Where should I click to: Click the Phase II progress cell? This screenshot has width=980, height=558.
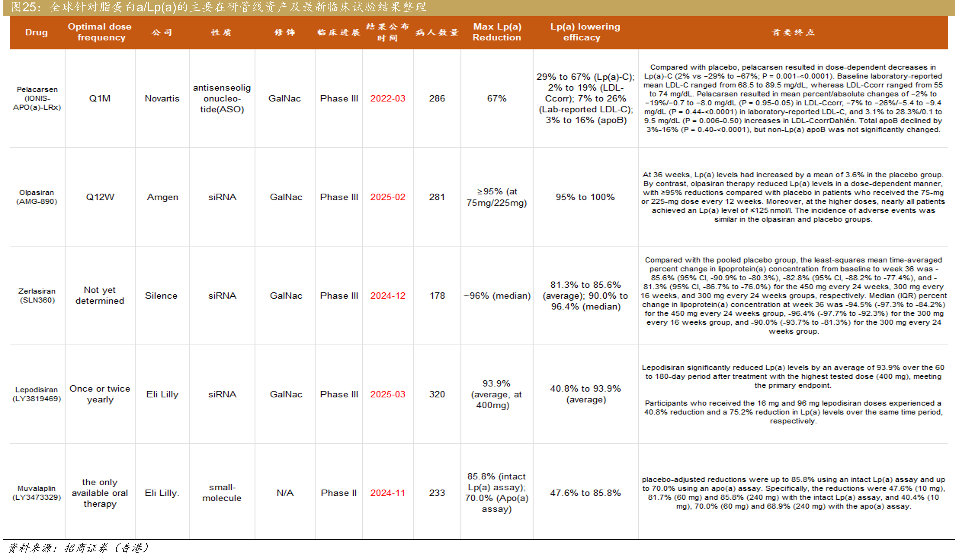[339, 493]
